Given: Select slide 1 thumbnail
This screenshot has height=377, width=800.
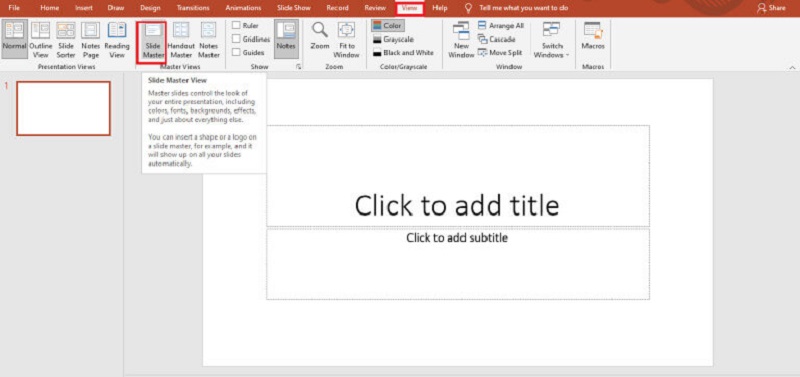Looking at the screenshot, I should 63,108.
